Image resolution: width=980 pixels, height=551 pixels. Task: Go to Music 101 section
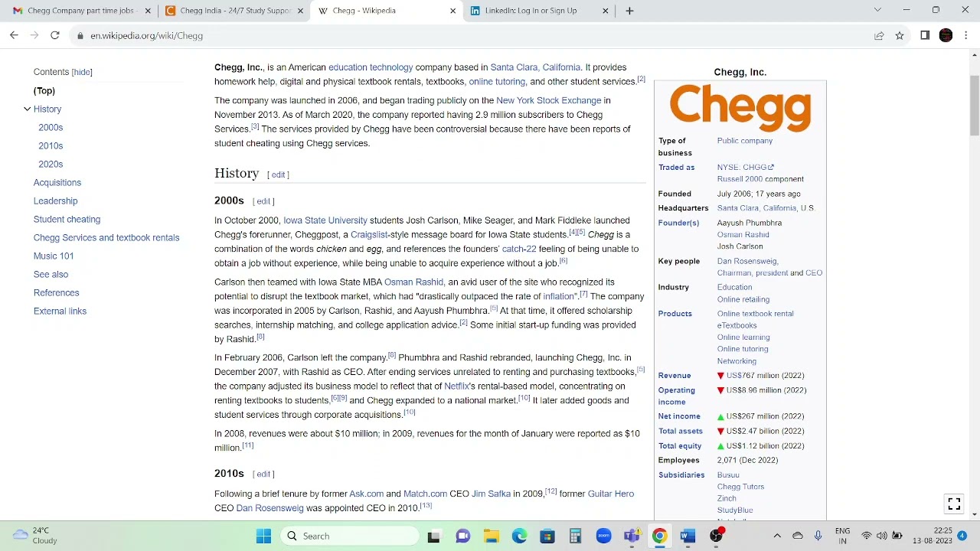(x=54, y=256)
